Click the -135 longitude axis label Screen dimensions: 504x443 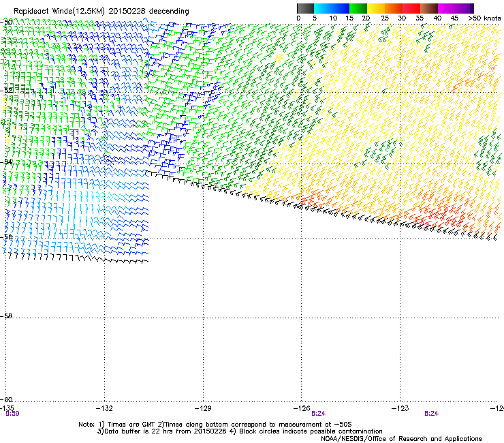[6, 408]
